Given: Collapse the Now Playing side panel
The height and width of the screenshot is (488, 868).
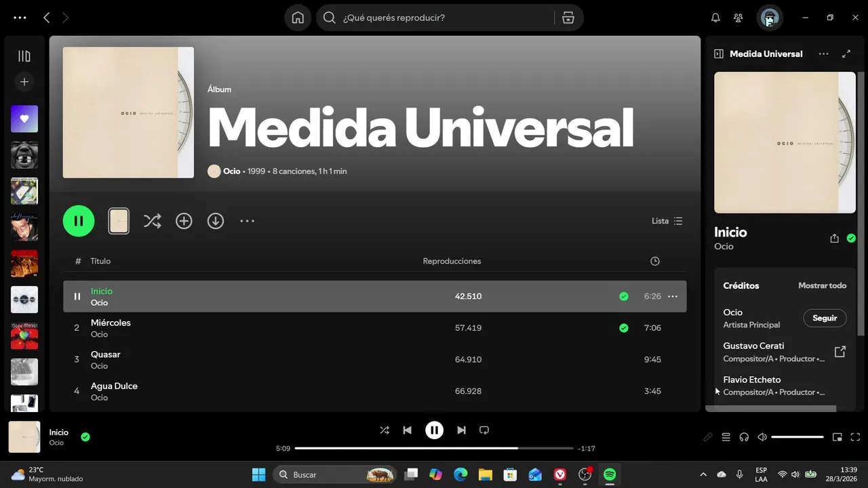Looking at the screenshot, I should [x=719, y=54].
